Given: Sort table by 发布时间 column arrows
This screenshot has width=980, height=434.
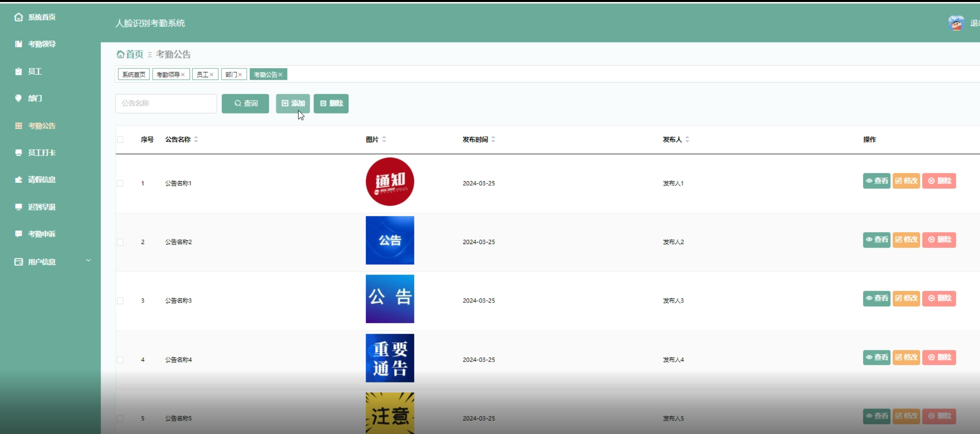Looking at the screenshot, I should pyautogui.click(x=493, y=139).
